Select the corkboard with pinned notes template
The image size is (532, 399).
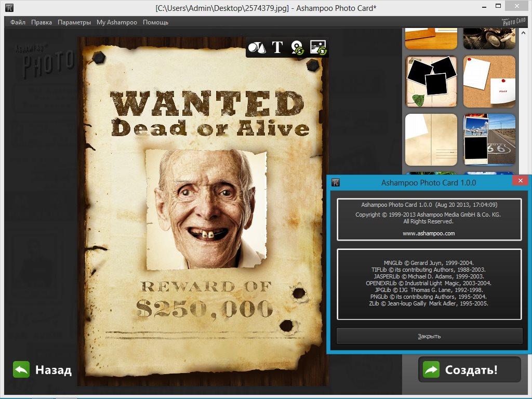(489, 82)
